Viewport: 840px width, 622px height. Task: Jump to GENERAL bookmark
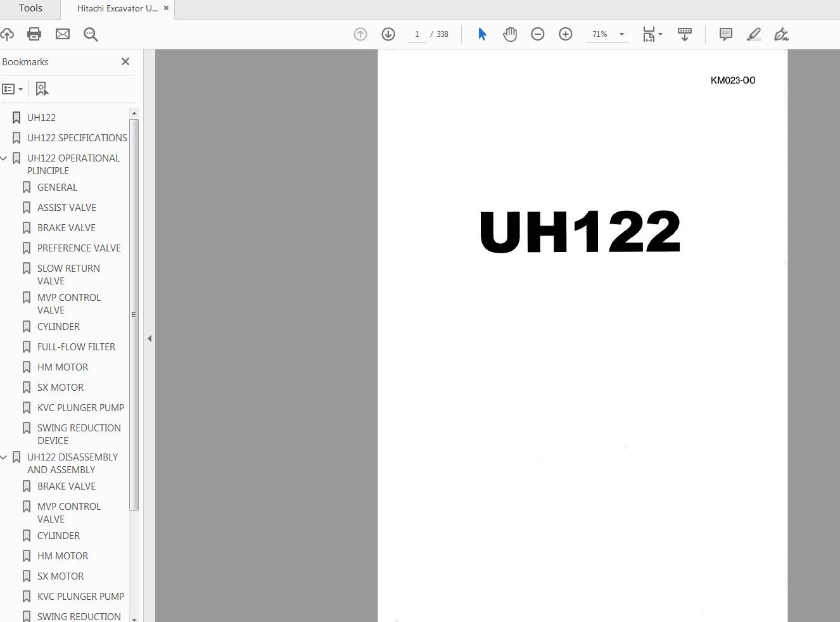tap(57, 187)
